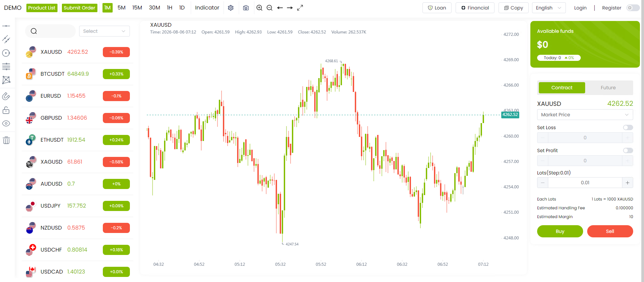The width and height of the screenshot is (644, 282).
Task: Delete drawings with the trash icon
Action: [x=6, y=140]
